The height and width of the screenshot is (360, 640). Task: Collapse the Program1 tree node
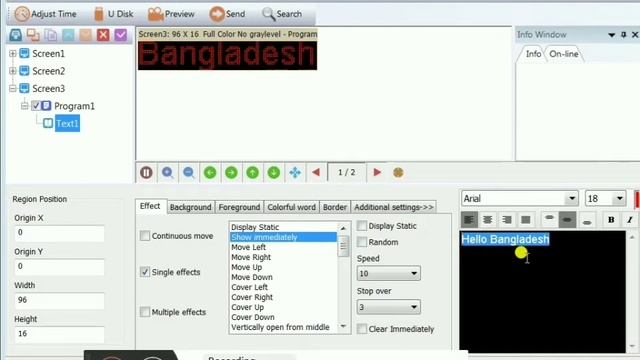(24, 106)
